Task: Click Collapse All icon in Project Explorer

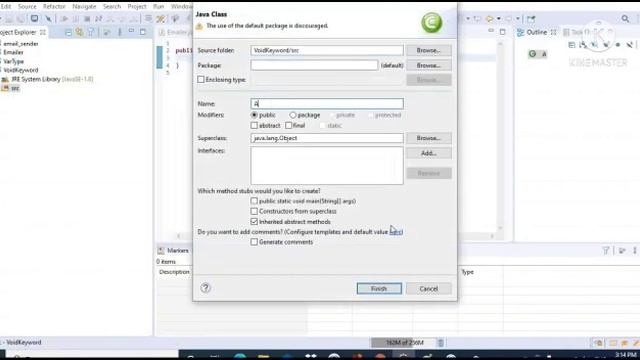Action: [68, 32]
